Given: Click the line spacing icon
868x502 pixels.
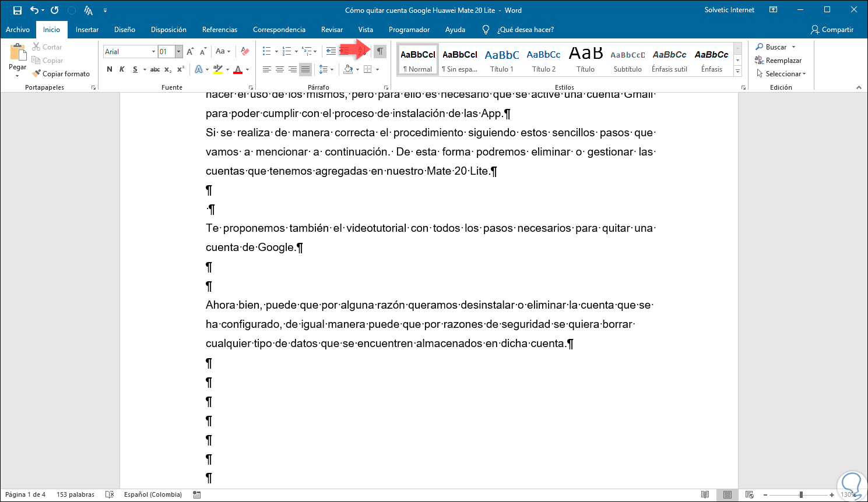Looking at the screenshot, I should click(324, 69).
